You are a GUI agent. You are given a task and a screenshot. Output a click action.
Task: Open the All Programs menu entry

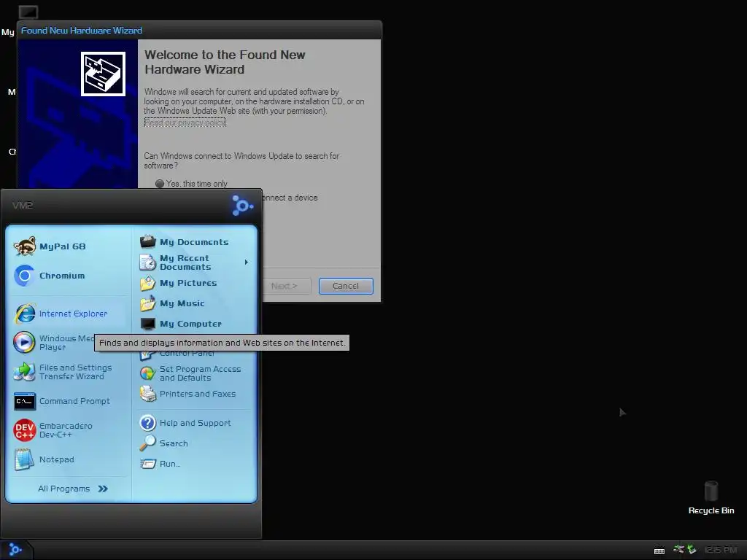pyautogui.click(x=72, y=489)
